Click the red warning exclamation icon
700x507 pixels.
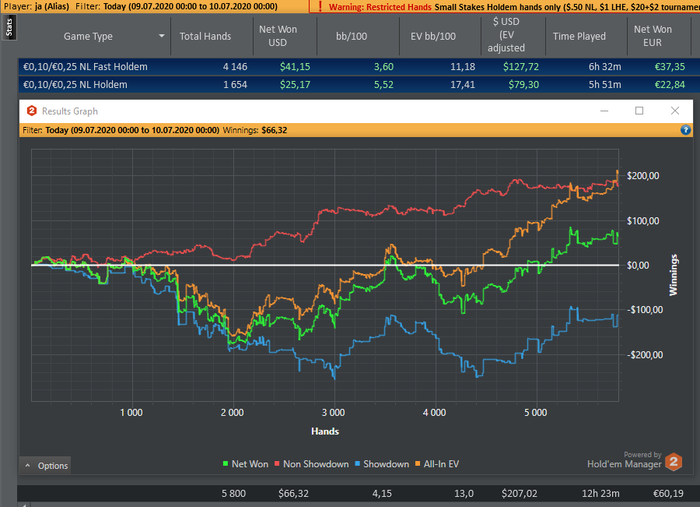click(320, 6)
